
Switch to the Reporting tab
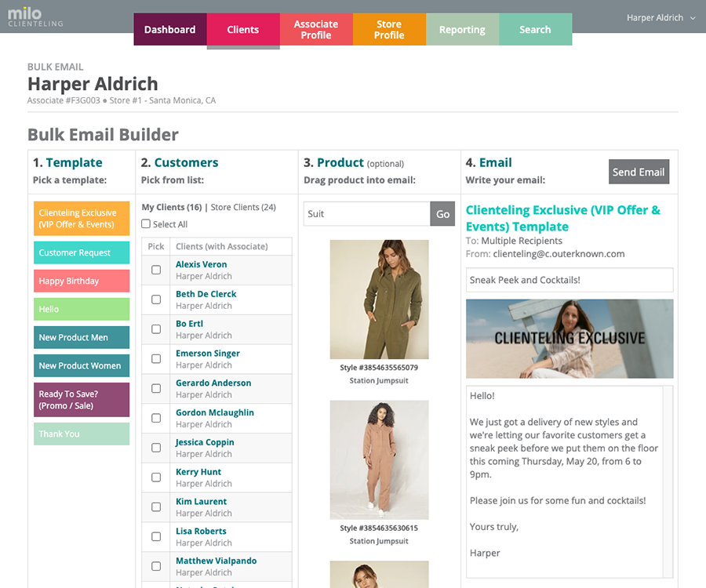(x=462, y=29)
